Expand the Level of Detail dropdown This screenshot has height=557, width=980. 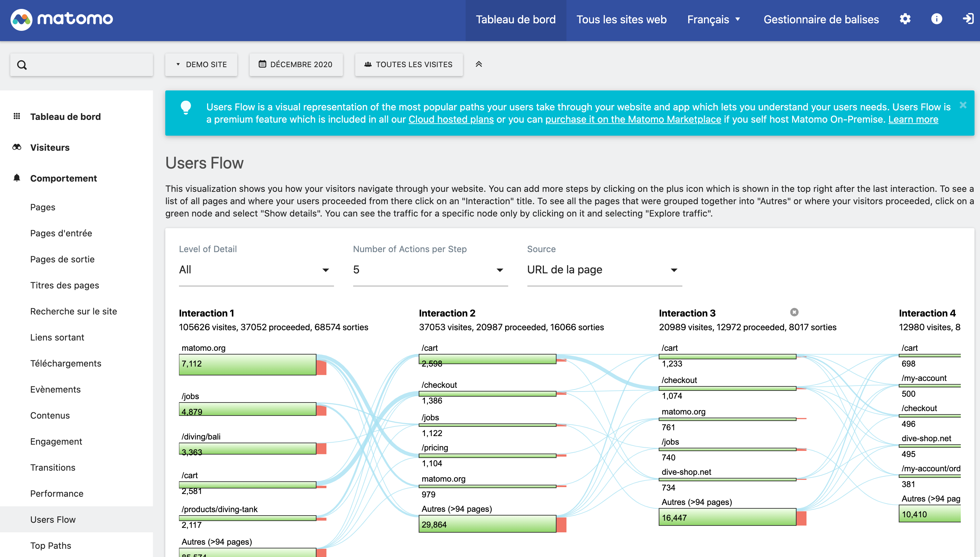[256, 270]
